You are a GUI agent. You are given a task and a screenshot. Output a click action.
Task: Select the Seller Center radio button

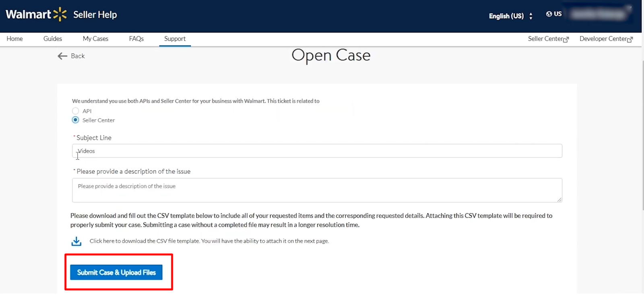pyautogui.click(x=75, y=120)
